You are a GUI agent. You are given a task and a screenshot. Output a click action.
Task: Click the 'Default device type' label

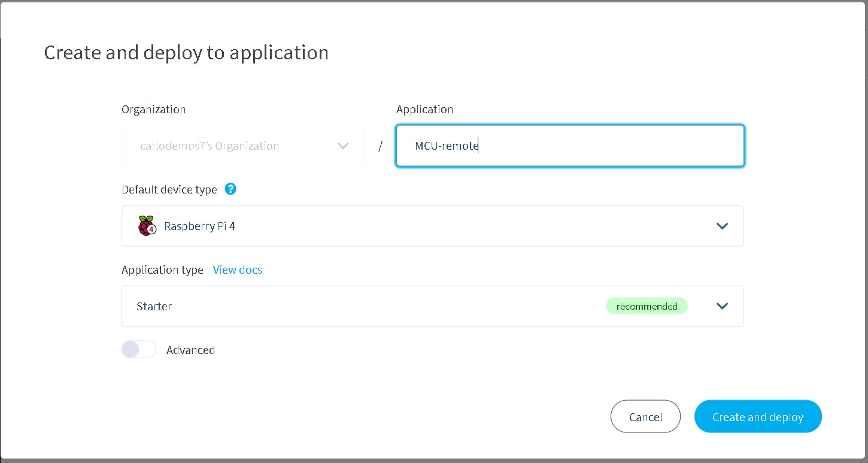169,189
